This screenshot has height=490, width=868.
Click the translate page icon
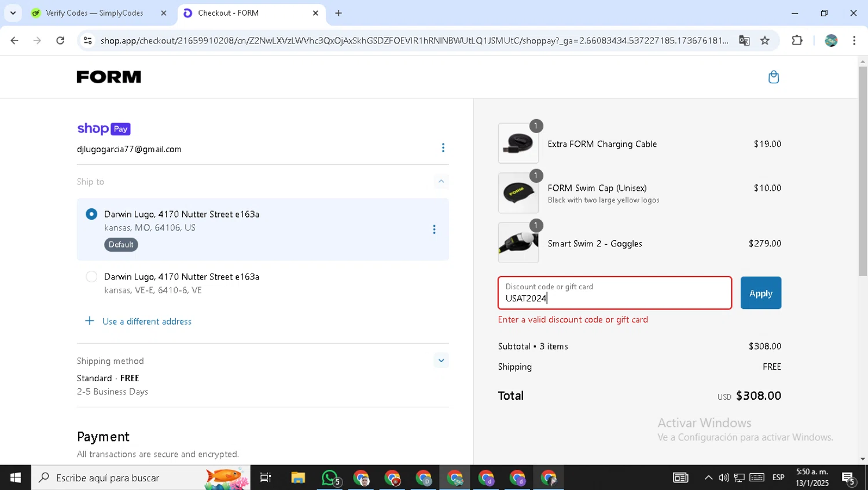pyautogui.click(x=744, y=40)
